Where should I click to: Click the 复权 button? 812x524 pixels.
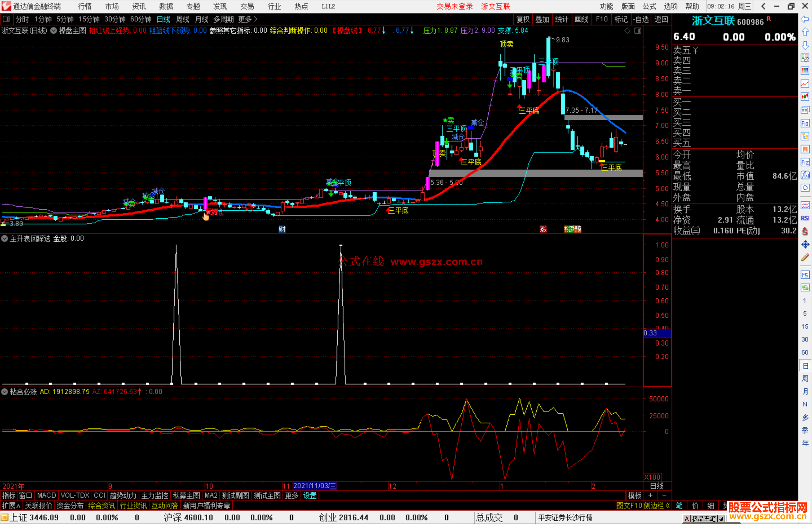[x=523, y=19]
